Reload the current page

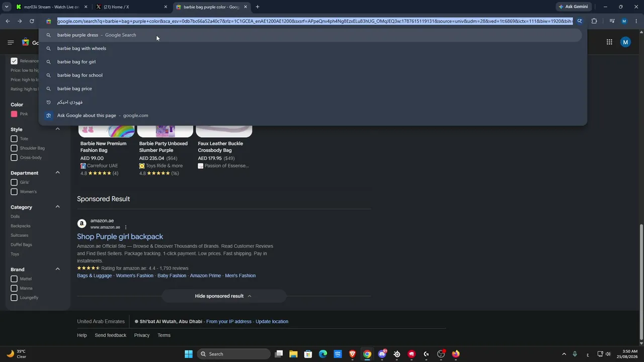click(32, 21)
